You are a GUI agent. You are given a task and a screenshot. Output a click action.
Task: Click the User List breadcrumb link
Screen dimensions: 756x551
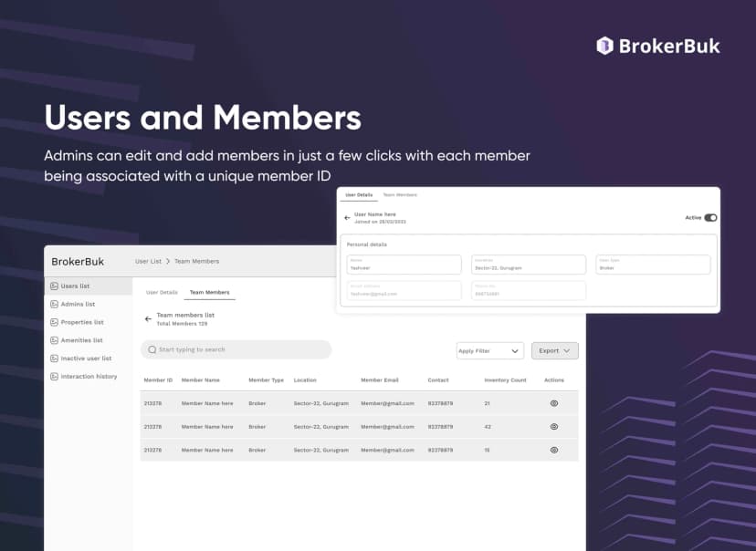pos(148,261)
